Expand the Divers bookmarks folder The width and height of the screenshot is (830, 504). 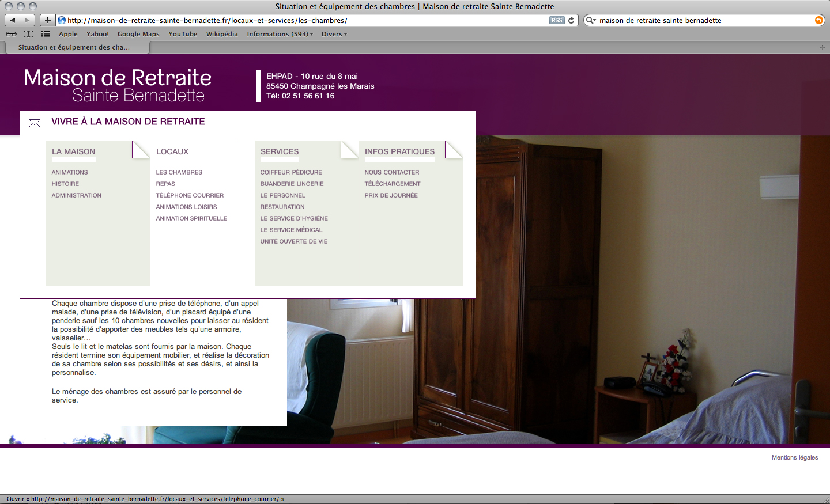tap(334, 34)
